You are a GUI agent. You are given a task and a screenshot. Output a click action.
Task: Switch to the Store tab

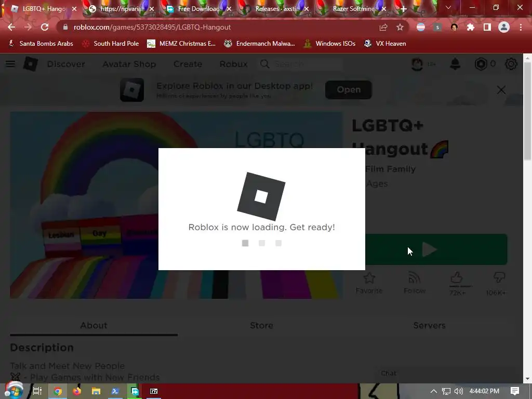point(262,325)
